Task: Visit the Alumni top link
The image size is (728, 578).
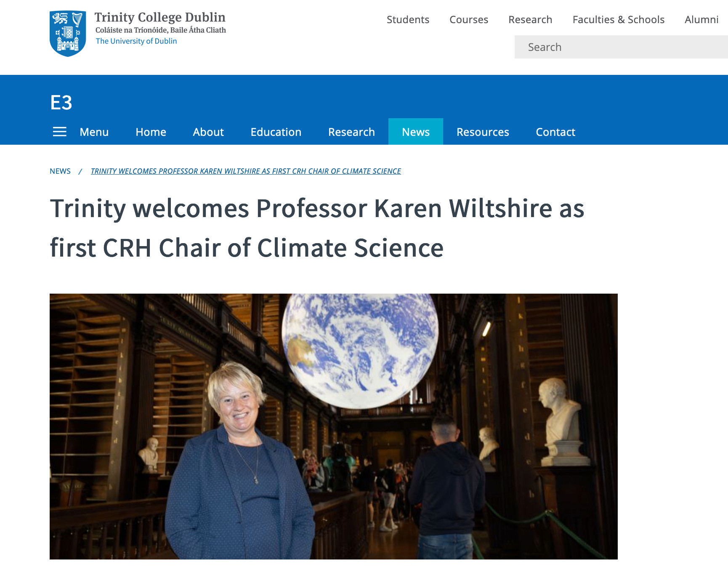Action: pos(701,20)
